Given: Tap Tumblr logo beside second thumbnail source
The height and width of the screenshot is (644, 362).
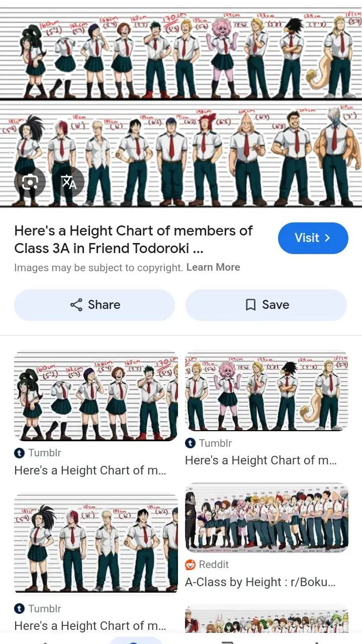Looking at the screenshot, I should coord(190,443).
